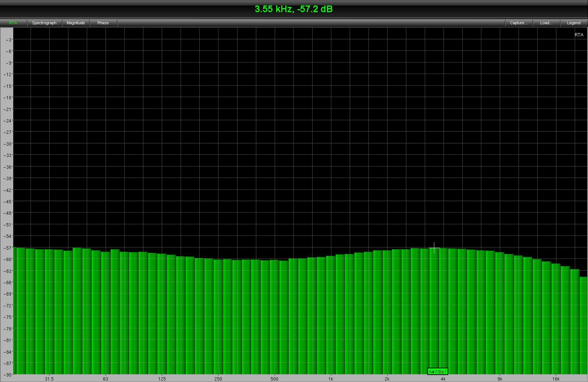Click the -57 dB scale label
Screen dimensions: 588x382
pyautogui.click(x=7, y=248)
